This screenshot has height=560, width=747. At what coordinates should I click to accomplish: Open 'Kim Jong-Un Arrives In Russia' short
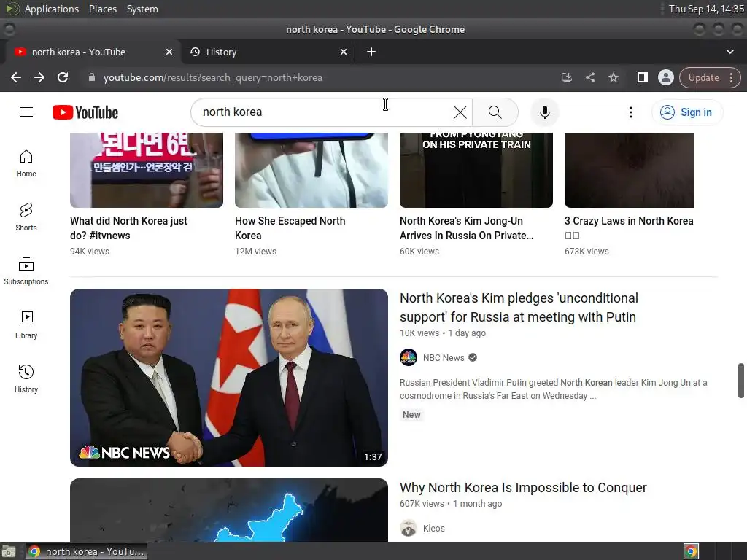(466, 228)
